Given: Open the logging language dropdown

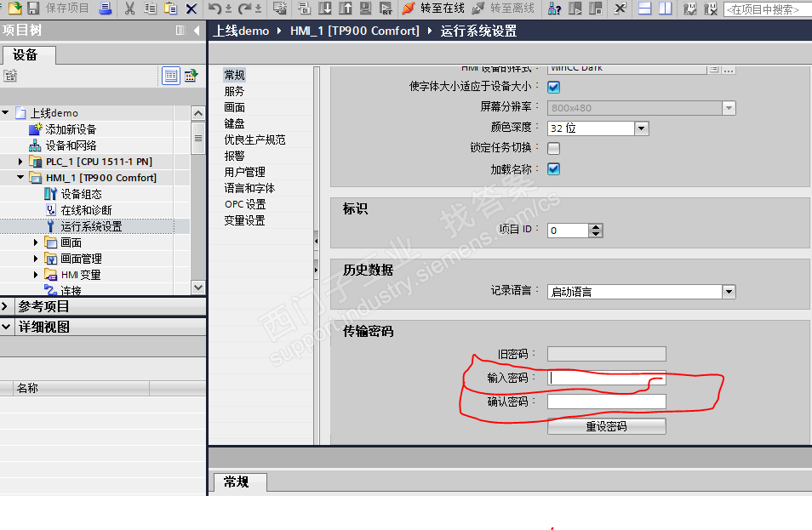Looking at the screenshot, I should tap(729, 292).
